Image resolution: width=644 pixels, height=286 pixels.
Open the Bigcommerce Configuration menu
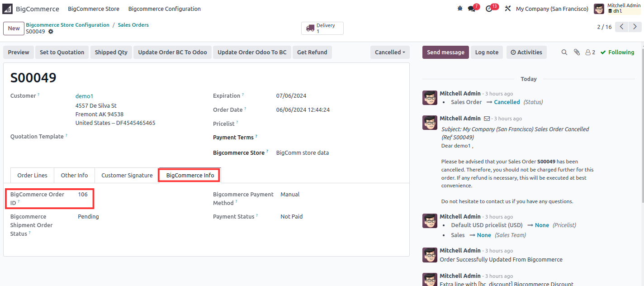pyautogui.click(x=165, y=9)
